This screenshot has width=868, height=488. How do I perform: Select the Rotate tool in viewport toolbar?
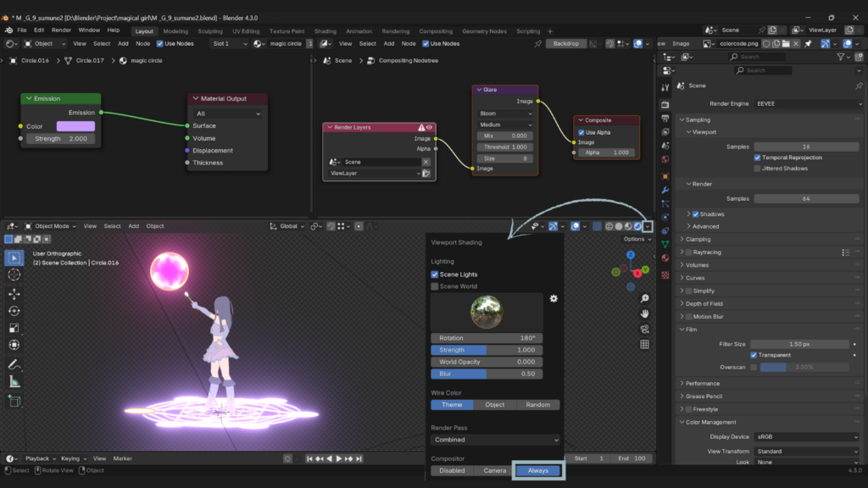click(14, 311)
